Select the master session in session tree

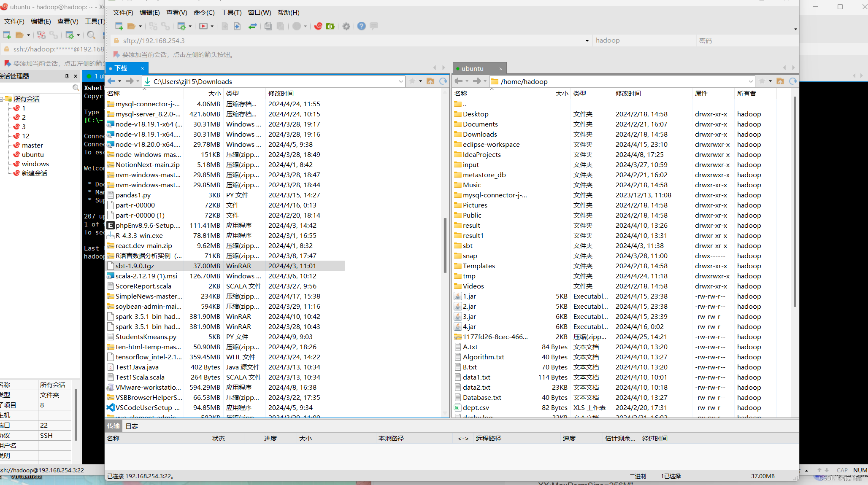point(32,145)
